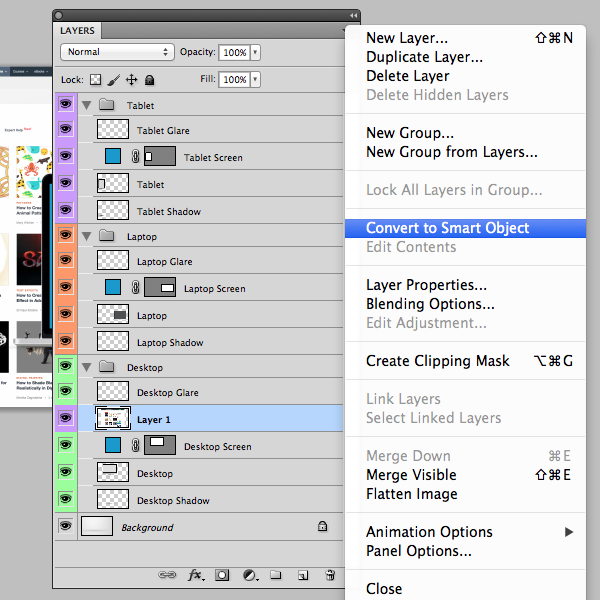Screen dimensions: 600x600
Task: Switch to the LAYERS tab
Action: coord(77,31)
